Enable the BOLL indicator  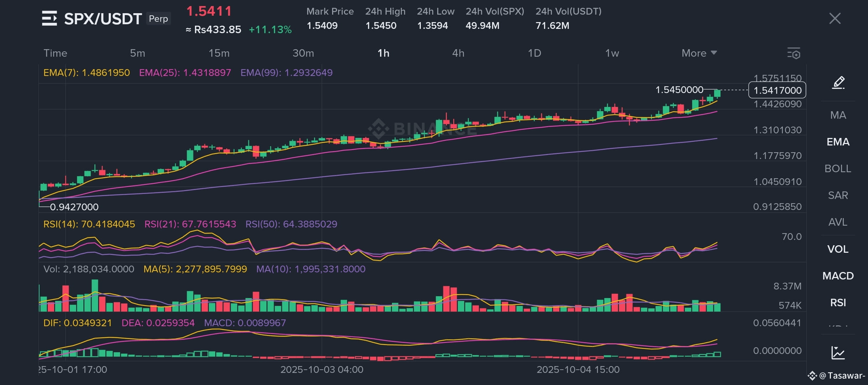point(838,169)
